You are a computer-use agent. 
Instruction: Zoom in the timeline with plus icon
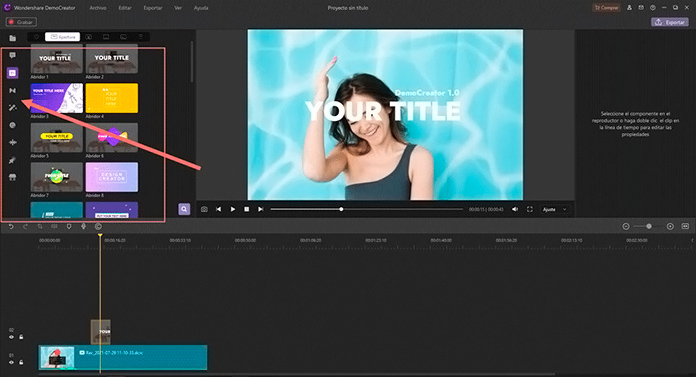[x=670, y=226]
